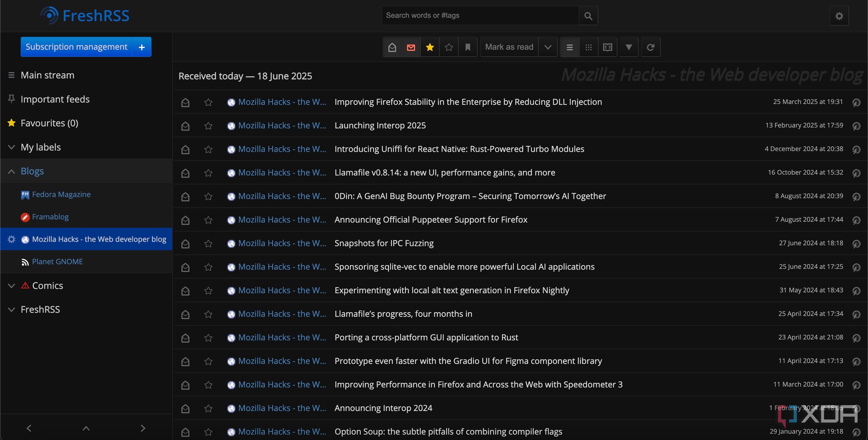Viewport: 868px width, 440px height.
Task: Click the Mark as read button
Action: 509,47
